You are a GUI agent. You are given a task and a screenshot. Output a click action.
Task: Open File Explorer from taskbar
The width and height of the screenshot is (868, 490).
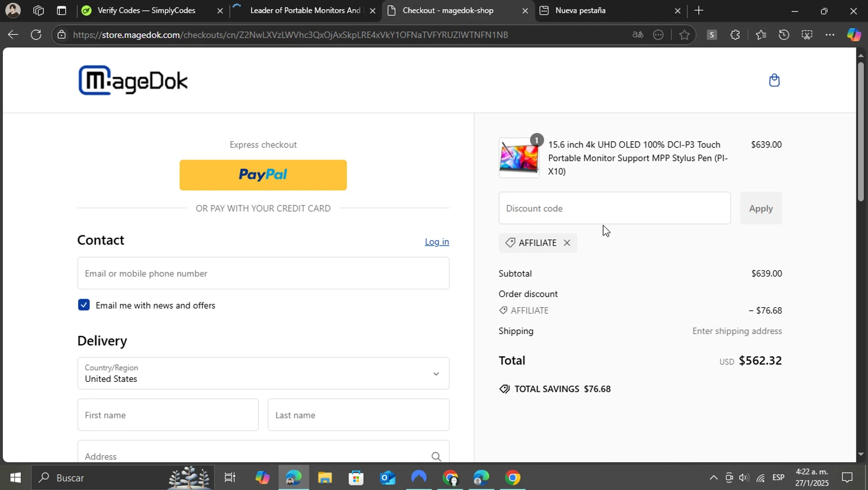(325, 478)
